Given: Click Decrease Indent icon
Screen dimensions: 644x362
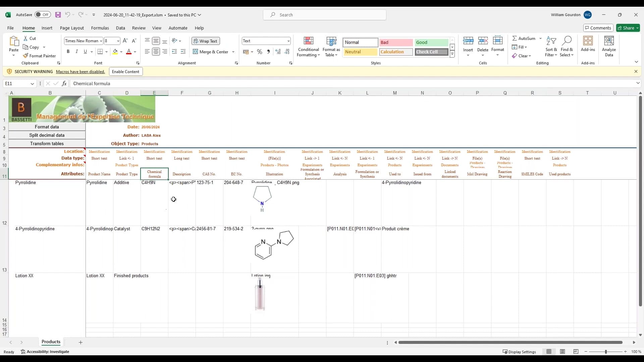Looking at the screenshot, I should point(174,52).
